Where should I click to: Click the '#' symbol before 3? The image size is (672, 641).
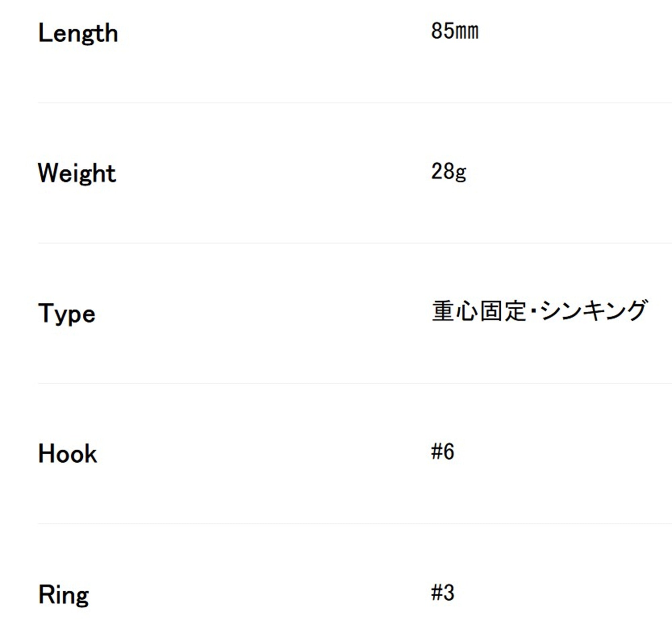click(437, 593)
